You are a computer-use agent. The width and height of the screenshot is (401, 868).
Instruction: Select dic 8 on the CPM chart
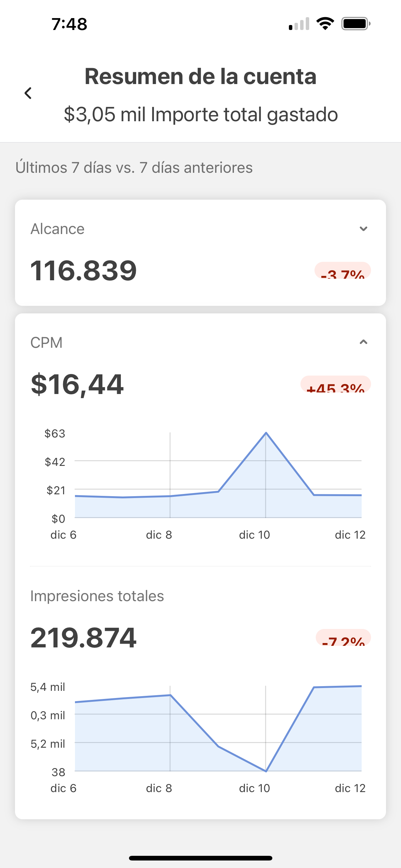(171, 496)
